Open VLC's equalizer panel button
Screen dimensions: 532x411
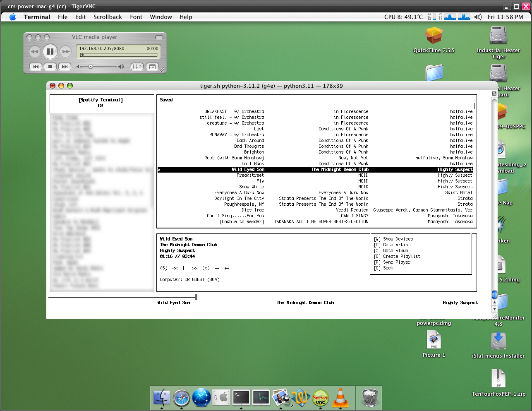click(x=137, y=67)
